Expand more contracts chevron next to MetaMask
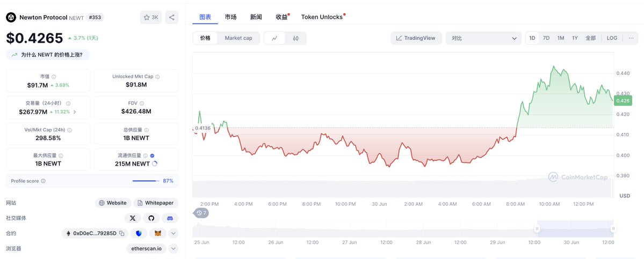The image size is (644, 259). pyautogui.click(x=173, y=233)
